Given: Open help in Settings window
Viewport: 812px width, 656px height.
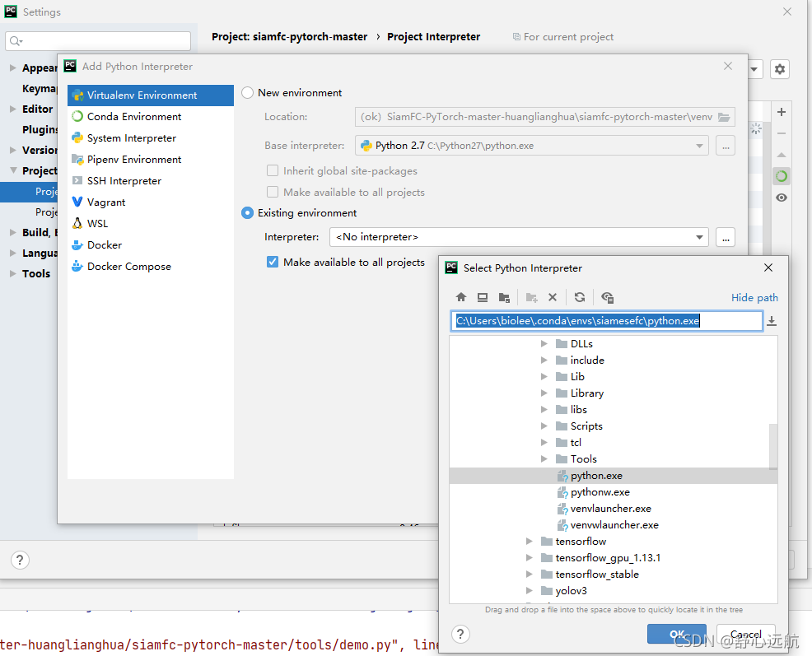Looking at the screenshot, I should click(20, 560).
